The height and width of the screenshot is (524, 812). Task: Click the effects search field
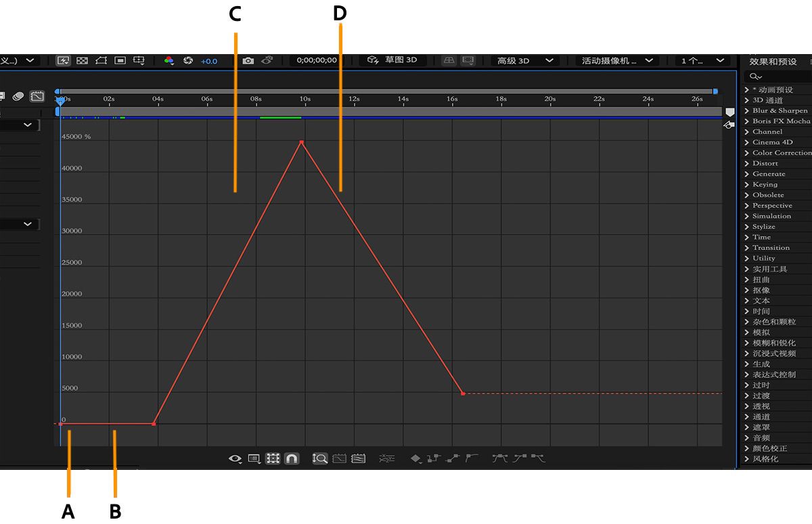click(778, 76)
